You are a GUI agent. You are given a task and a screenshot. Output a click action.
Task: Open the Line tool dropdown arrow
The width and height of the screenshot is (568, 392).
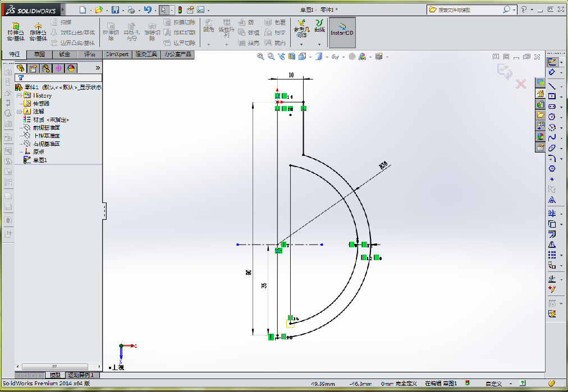click(561, 86)
